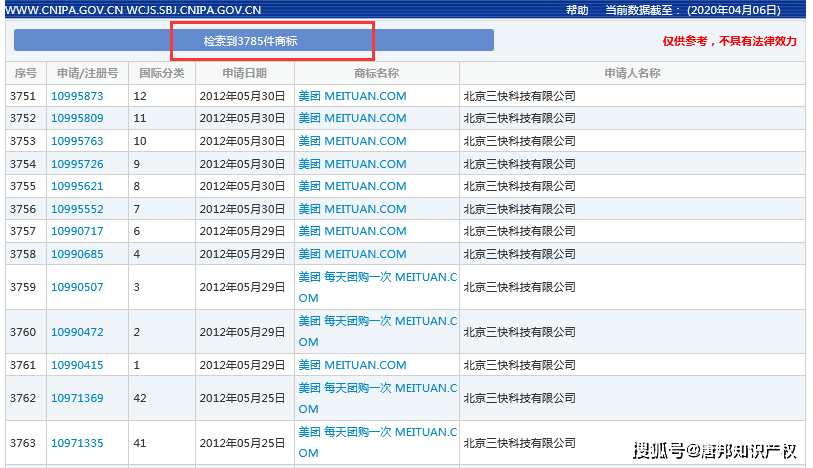Image resolution: width=813 pixels, height=468 pixels.
Task: Open application number 10990472
Action: coord(77,332)
